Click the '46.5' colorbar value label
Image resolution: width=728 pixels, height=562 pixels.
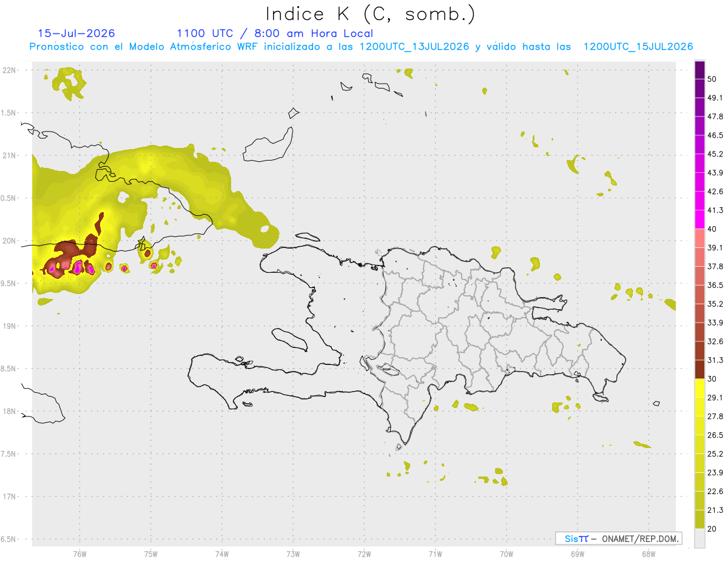715,135
